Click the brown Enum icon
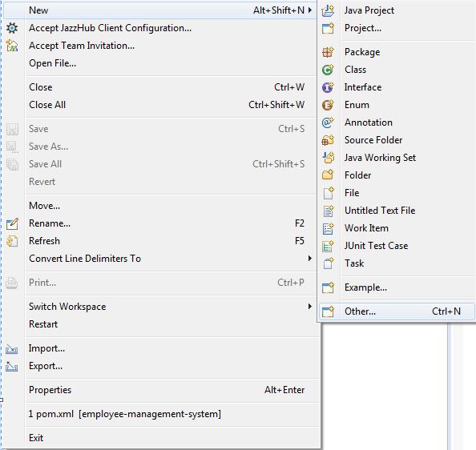Screen dimensions: 476x450 328,105
